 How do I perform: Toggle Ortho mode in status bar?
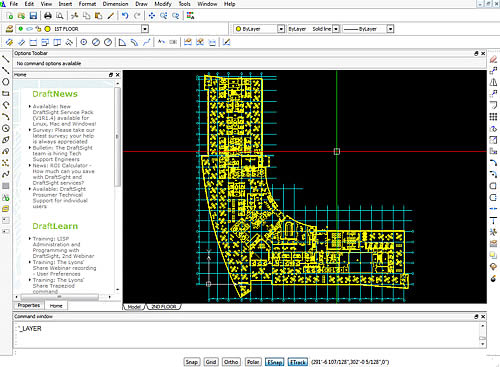click(x=231, y=362)
